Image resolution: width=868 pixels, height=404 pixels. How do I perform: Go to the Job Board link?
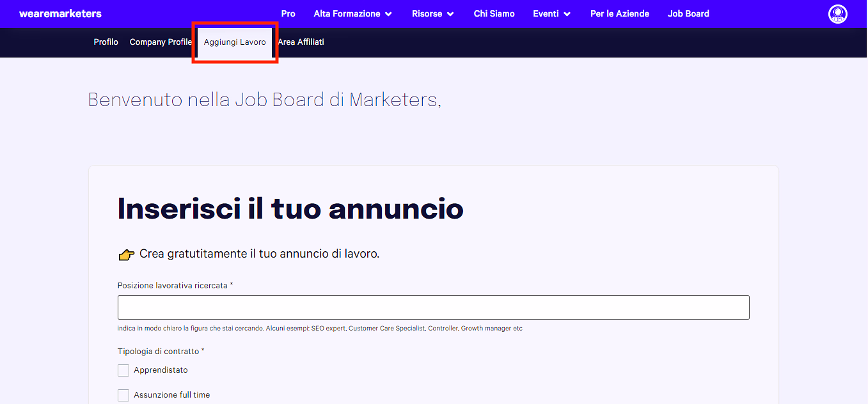[688, 13]
